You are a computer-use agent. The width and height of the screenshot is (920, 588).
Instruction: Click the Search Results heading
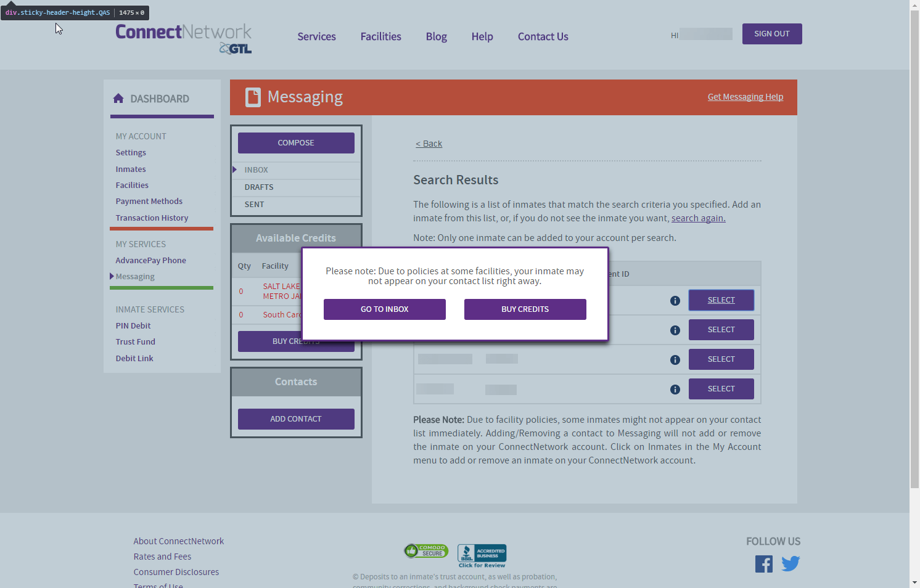coord(456,180)
